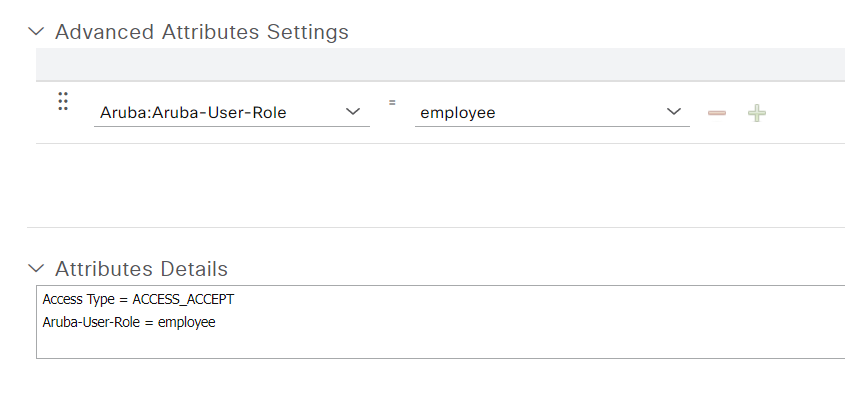Click the equals sign between attribute fields
Screen dimensions: 845x403
392,102
